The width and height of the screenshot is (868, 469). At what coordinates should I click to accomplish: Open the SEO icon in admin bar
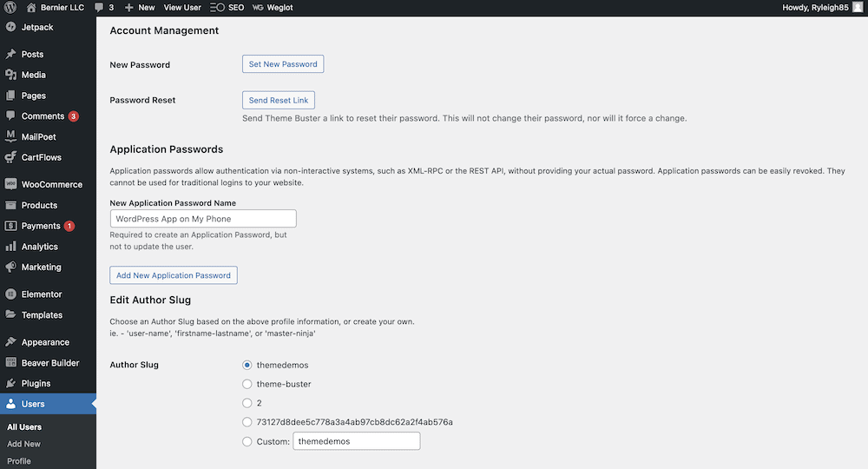tap(217, 7)
